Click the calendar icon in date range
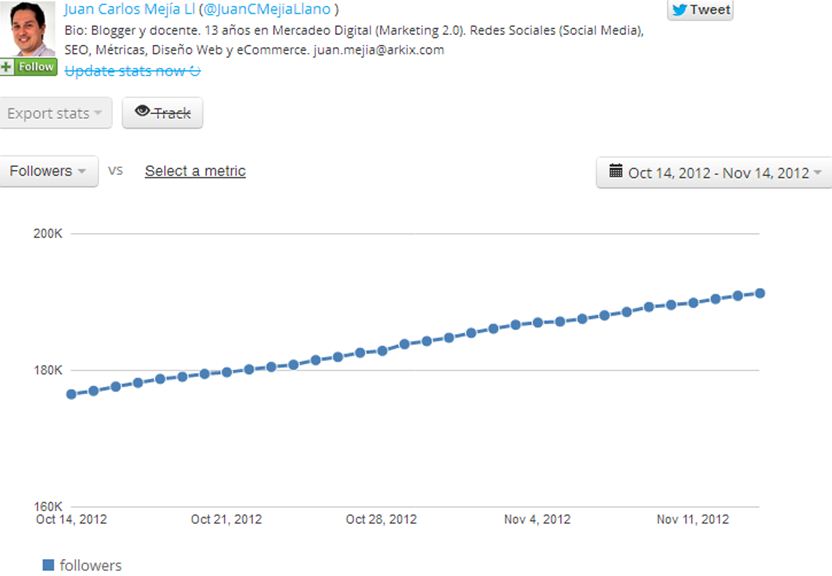Viewport: 832px width, 576px height. pyautogui.click(x=615, y=171)
